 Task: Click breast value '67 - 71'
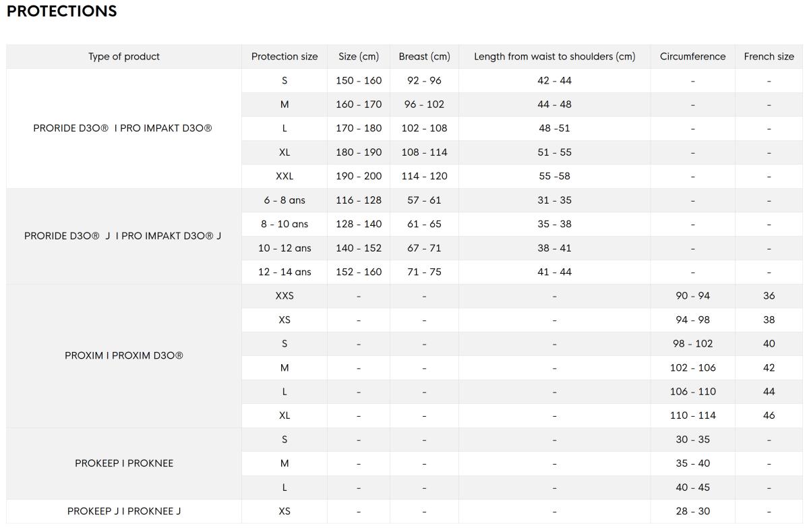coord(424,248)
